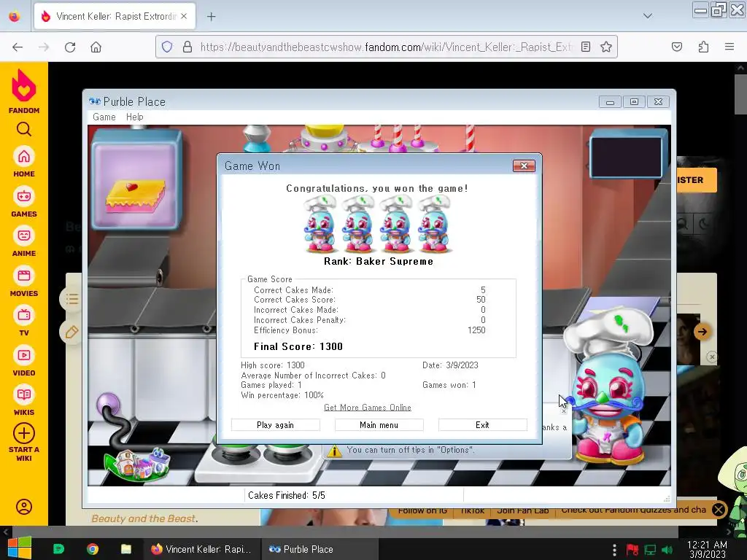Click the network monitor tray icon

pos(650,550)
